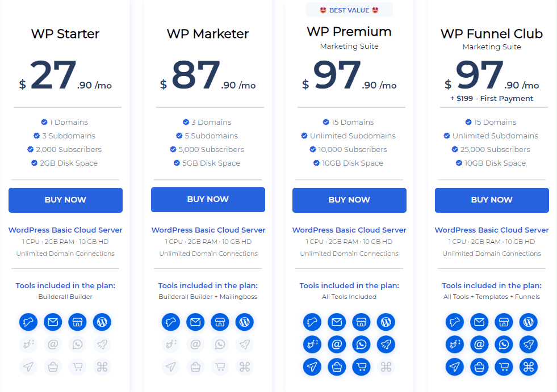The image size is (557, 392).
Task: Click the checkmark beside 15 Domains in WP Premium
Action: click(326, 122)
